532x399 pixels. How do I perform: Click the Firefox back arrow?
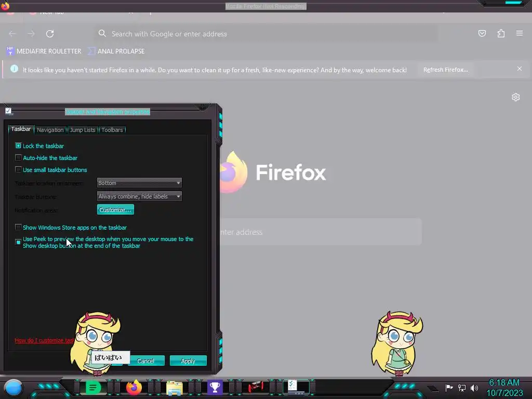[x=12, y=34]
